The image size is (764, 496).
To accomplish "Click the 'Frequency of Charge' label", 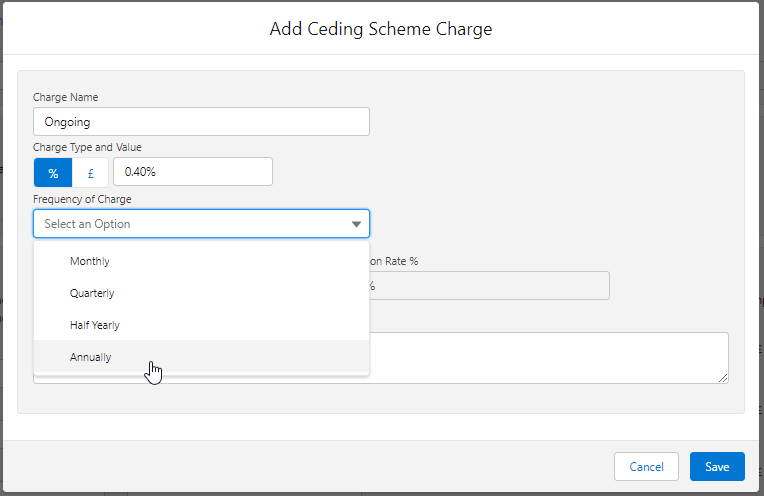I will point(82,199).
